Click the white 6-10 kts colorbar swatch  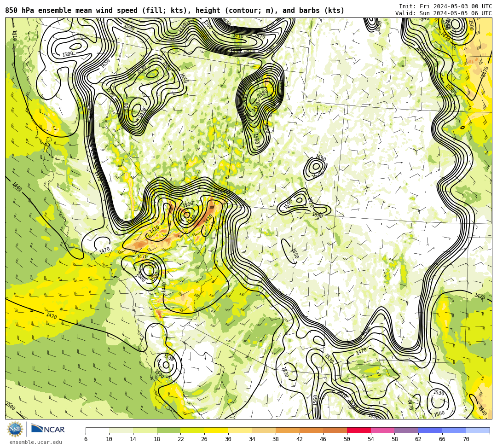tap(97, 430)
